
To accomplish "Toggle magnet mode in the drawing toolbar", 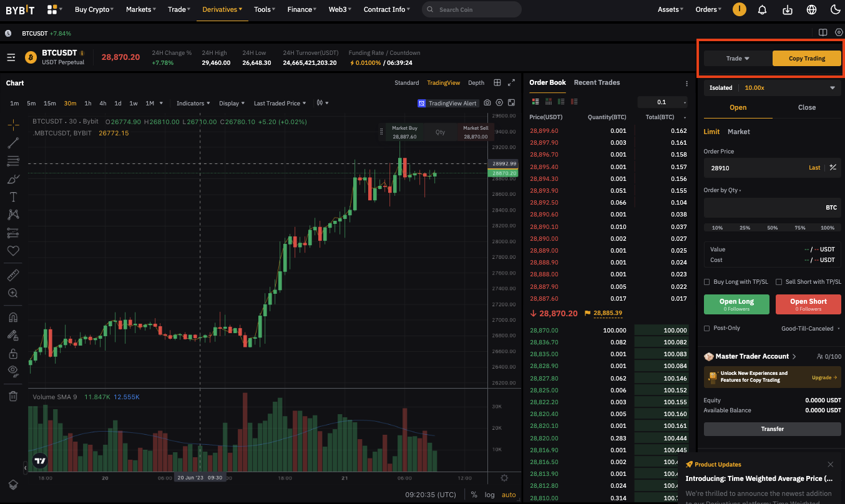I will 13,317.
